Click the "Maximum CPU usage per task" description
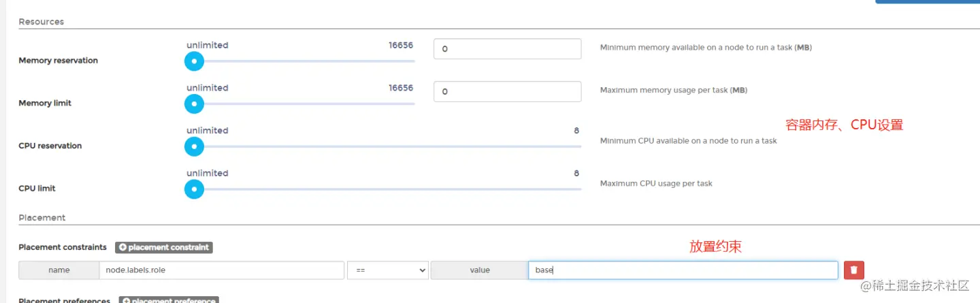The image size is (980, 303). [x=656, y=183]
